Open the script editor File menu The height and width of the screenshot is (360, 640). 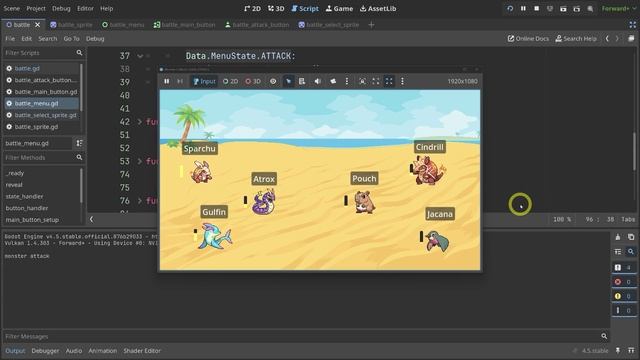click(10, 38)
